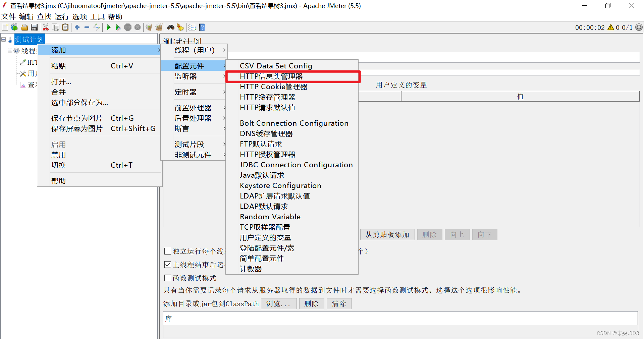644x339 pixels.
Task: Start the test with green play icon
Action: [108, 27]
